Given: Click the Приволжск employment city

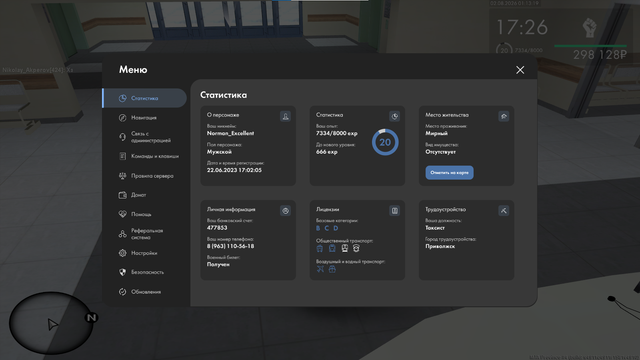Looking at the screenshot, I should [x=440, y=246].
